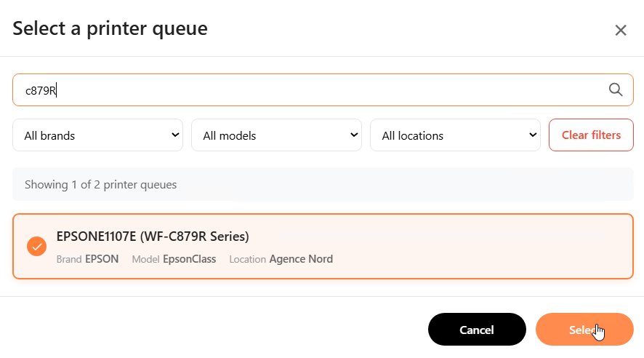Click the magnifier search icon
The width and height of the screenshot is (644, 358).
(x=615, y=89)
